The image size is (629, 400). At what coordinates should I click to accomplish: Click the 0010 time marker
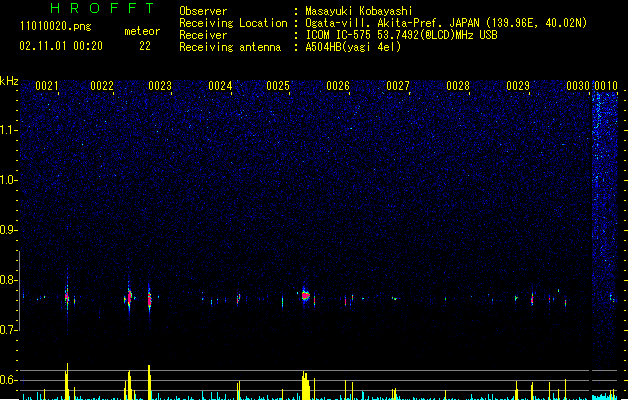(606, 86)
